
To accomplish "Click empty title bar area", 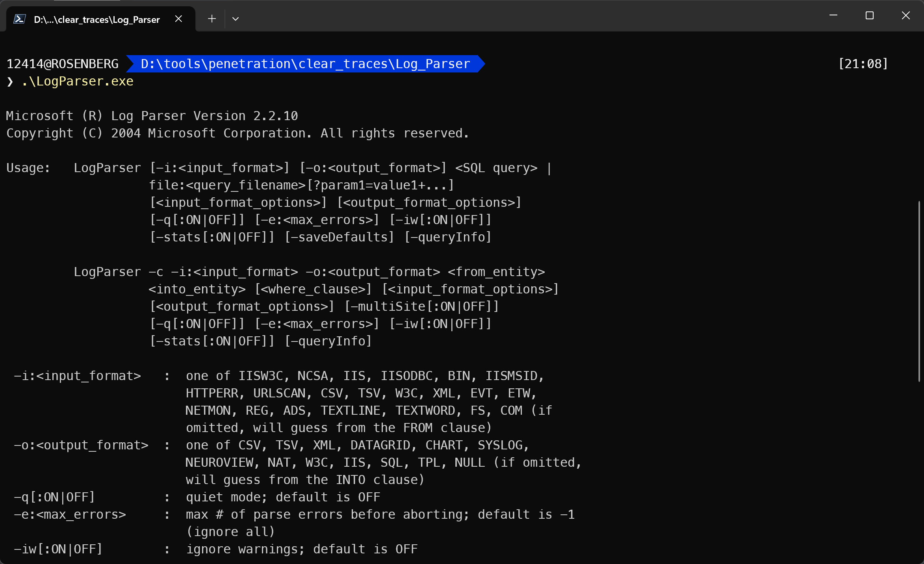I will click(x=512, y=16).
